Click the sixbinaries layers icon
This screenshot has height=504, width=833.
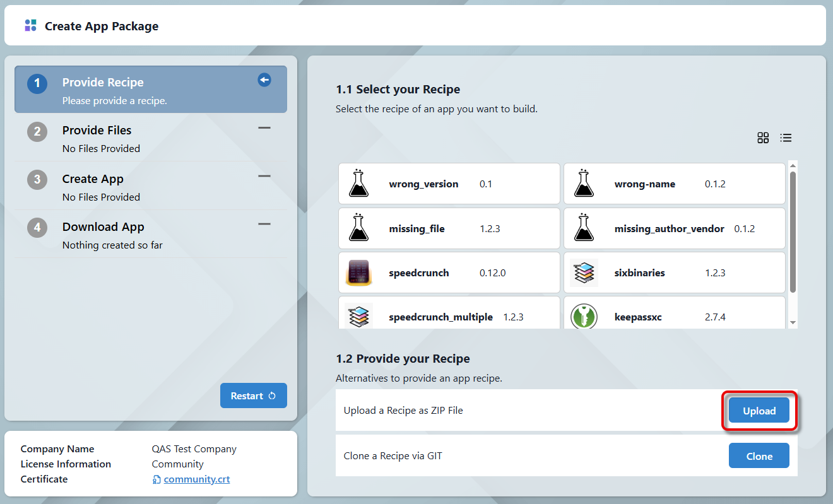(584, 273)
